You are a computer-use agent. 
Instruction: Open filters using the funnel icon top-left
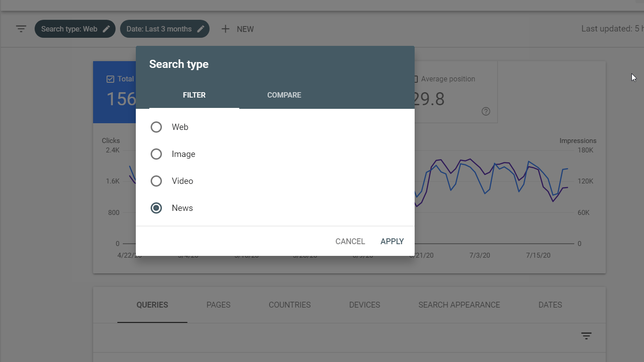click(21, 28)
